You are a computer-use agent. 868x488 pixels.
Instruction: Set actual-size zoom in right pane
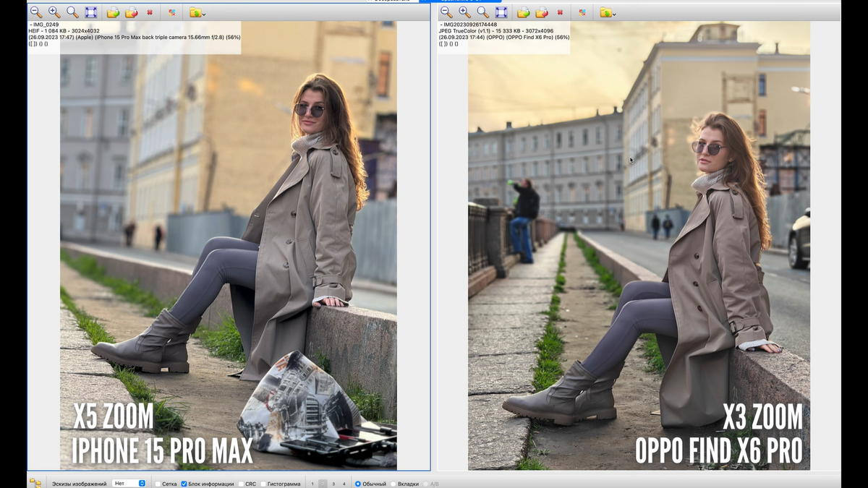[x=482, y=12]
